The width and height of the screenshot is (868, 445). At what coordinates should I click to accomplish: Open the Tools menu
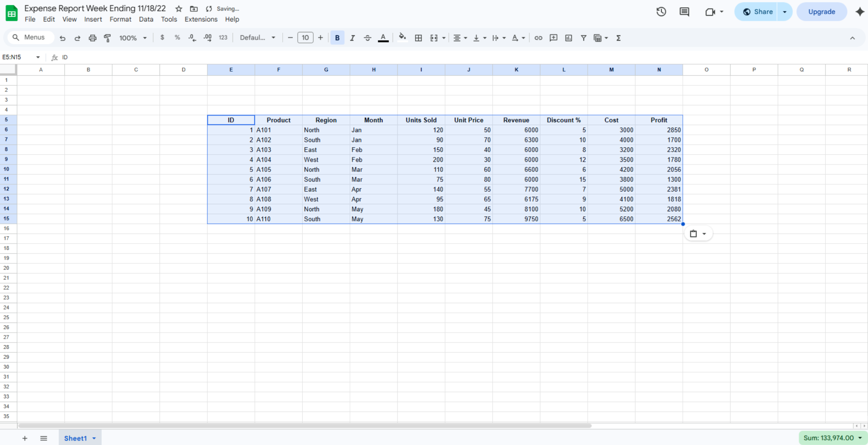click(x=169, y=19)
